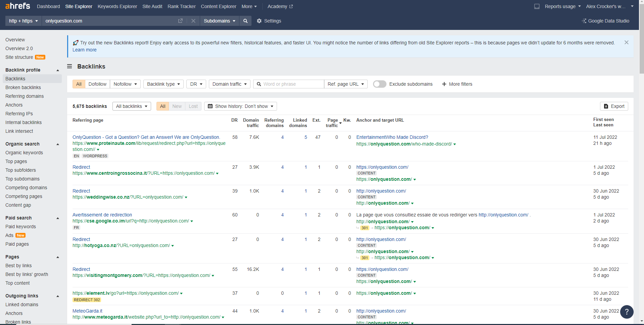Click the onlyquestion.com URL input
Image resolution: width=644 pixels, height=325 pixels.
point(109,21)
